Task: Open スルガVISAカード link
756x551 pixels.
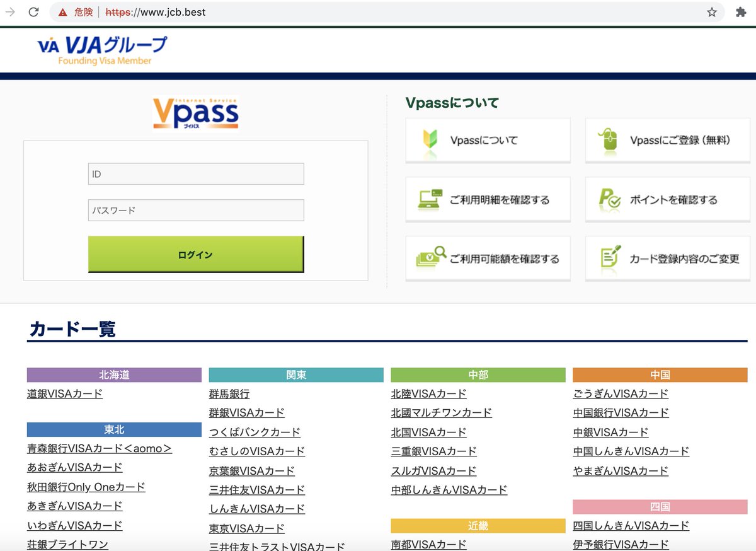Action: [434, 470]
